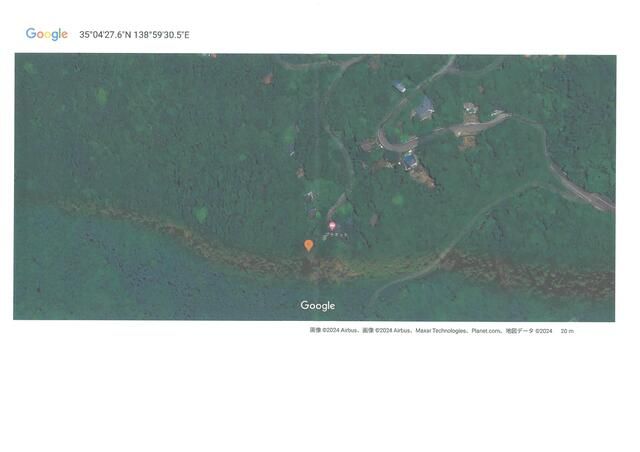640x452 pixels.
Task: Click the Google logo in the header
Action: pos(47,34)
